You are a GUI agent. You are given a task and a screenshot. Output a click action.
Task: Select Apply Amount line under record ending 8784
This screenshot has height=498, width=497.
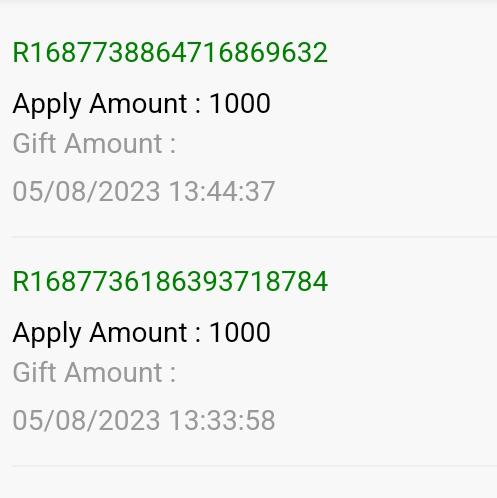(141, 333)
